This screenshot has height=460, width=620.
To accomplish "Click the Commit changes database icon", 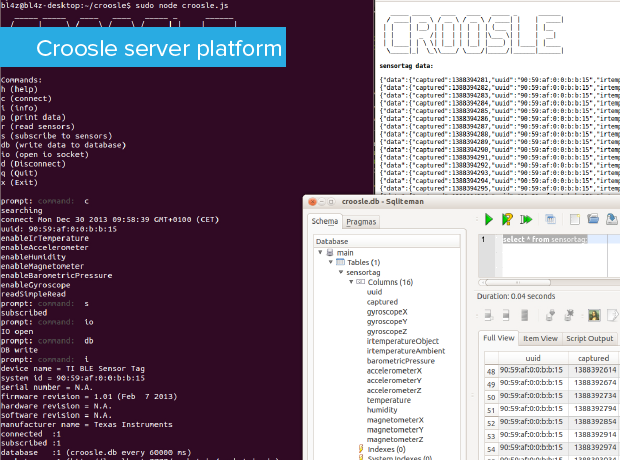I will [550, 315].
